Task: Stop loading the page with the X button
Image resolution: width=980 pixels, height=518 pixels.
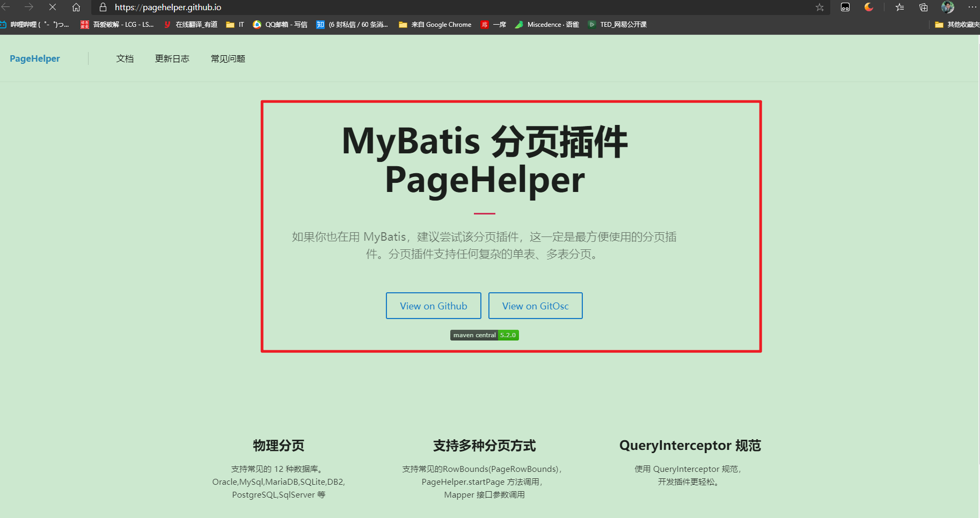Action: pyautogui.click(x=53, y=7)
